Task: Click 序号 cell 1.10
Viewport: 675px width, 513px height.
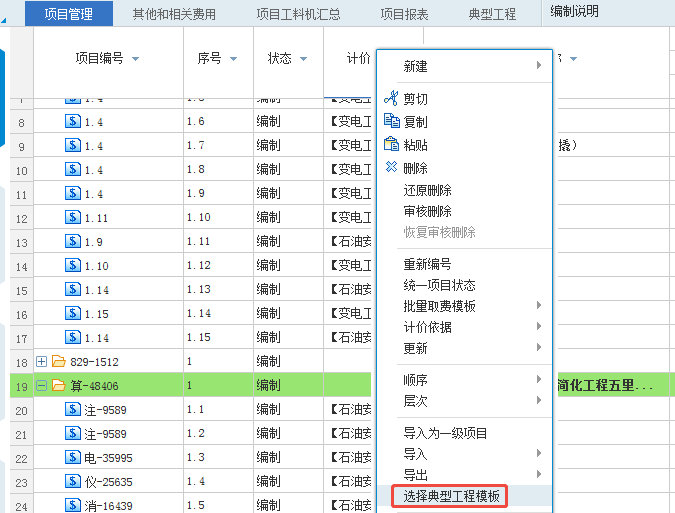Action: (198, 217)
